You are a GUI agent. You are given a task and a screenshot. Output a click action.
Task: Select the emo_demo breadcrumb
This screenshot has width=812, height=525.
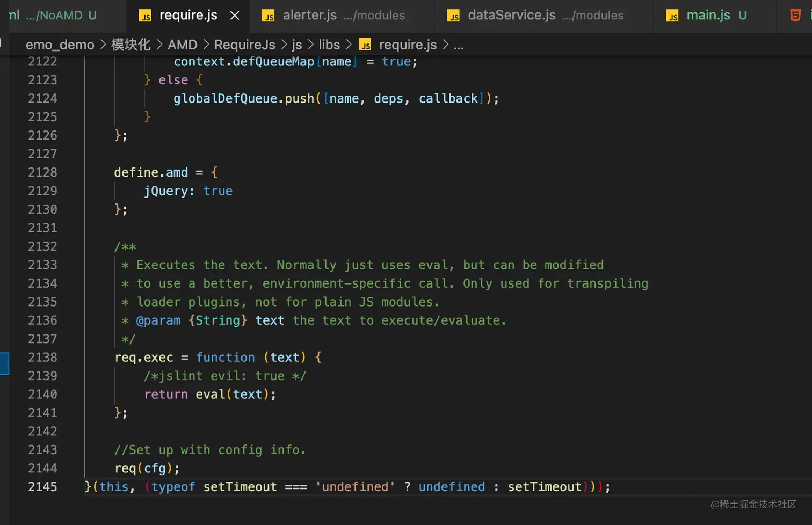click(60, 45)
